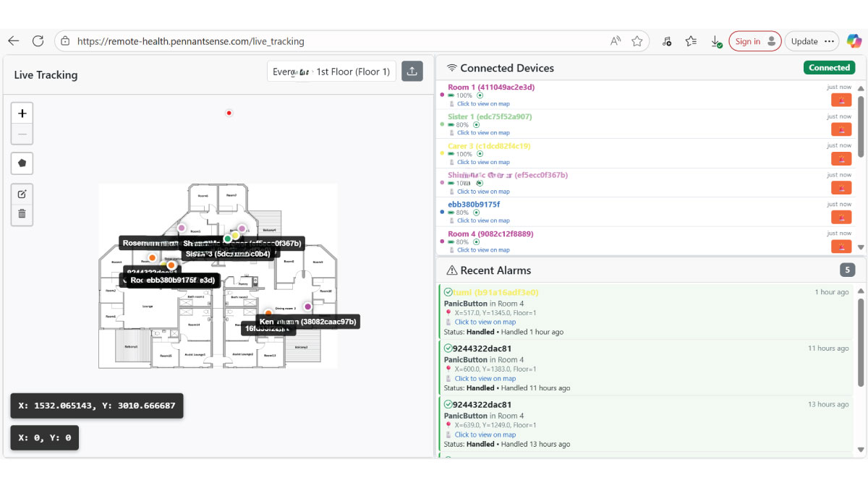
Task: Open the floor selector dropdown
Action: [x=331, y=72]
